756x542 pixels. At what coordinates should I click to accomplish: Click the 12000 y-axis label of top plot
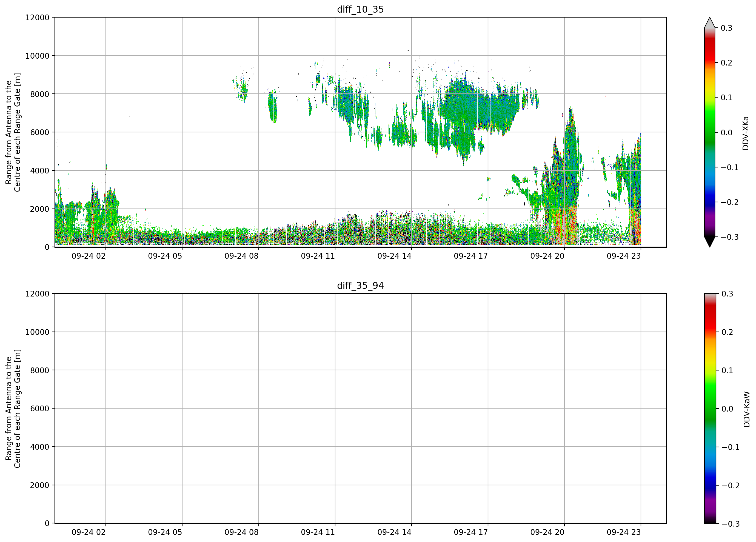point(37,18)
